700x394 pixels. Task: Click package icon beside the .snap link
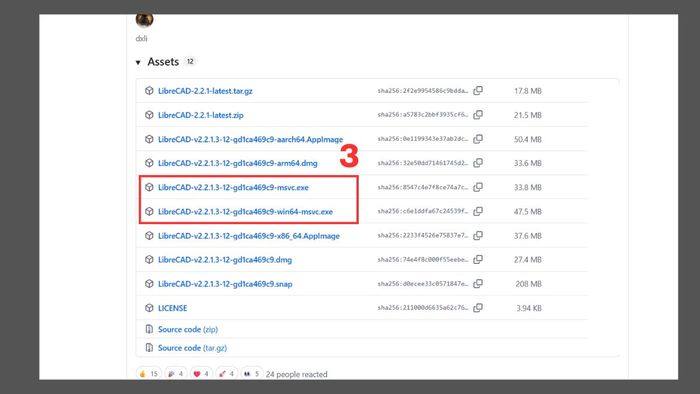point(149,283)
